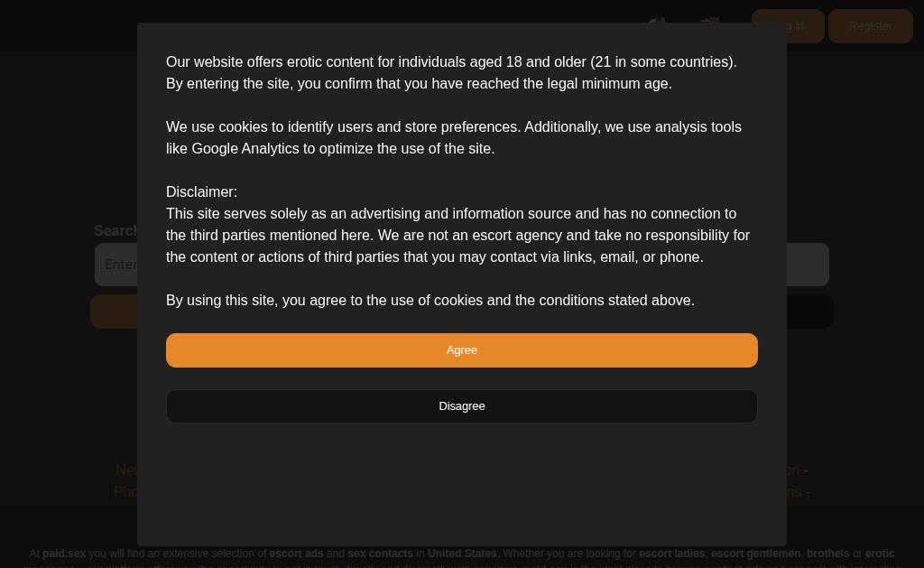
Task: Open the link starting with 'Ne' at left
Action: [x=125, y=470]
